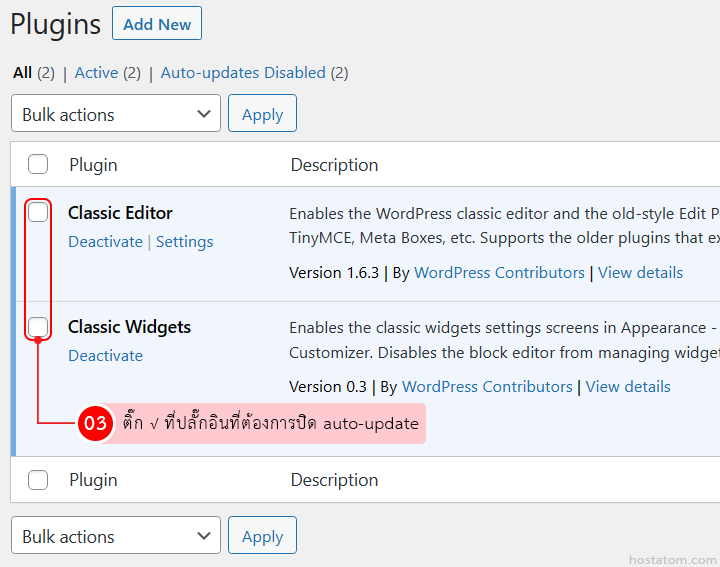
Task: Deactivate the Classic Editor plugin
Action: coord(105,242)
